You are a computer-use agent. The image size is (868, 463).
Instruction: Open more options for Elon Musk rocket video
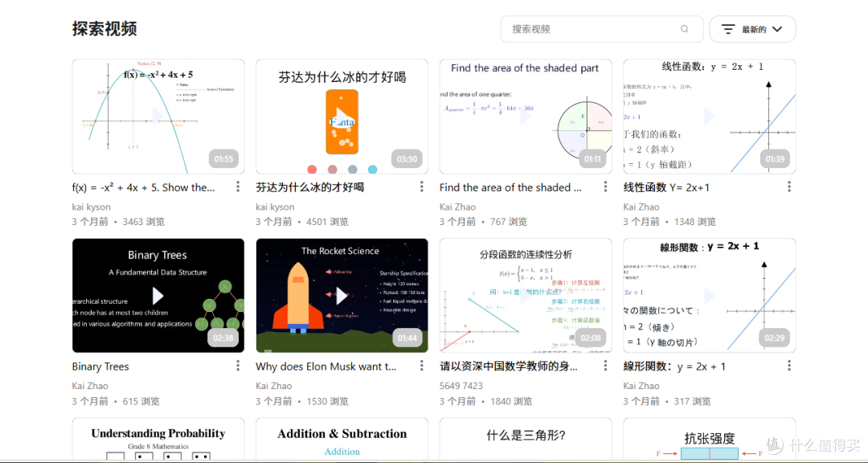422,366
